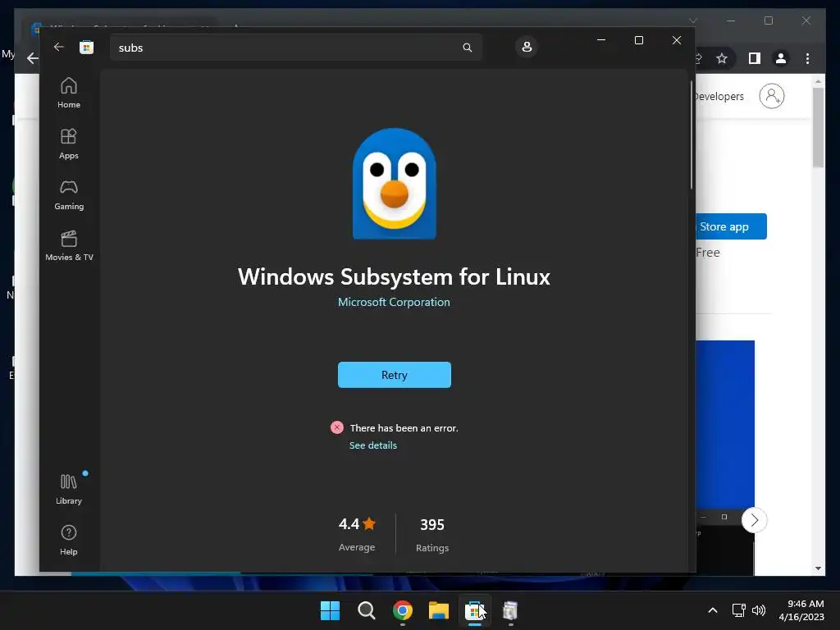Go to Home in Store sidebar
The image size is (840, 630).
(x=69, y=94)
